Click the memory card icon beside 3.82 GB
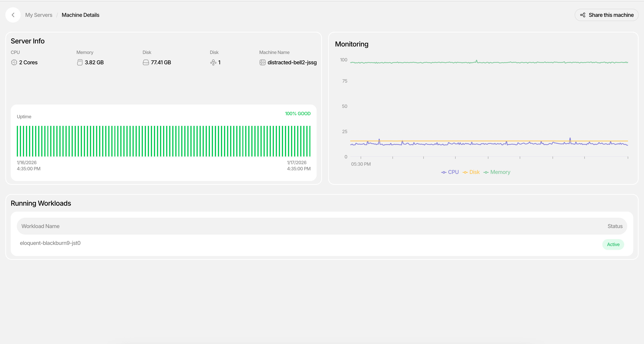 (80, 62)
